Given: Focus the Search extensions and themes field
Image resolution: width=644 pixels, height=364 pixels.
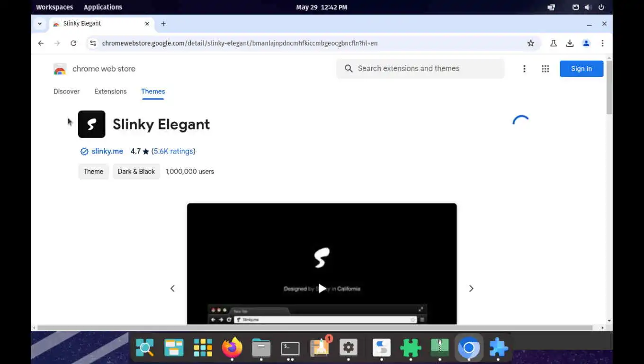Looking at the screenshot, I should pos(420,69).
